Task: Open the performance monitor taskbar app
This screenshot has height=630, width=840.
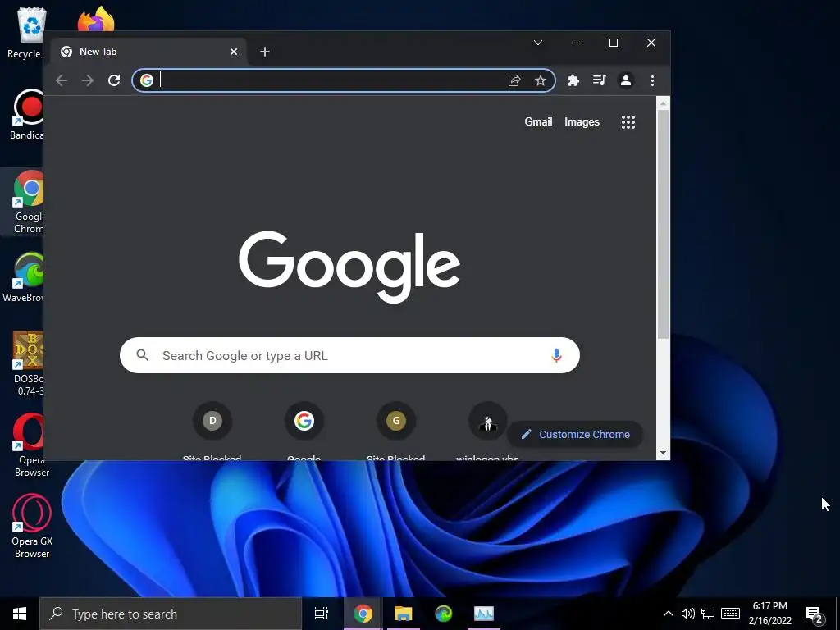Action: (484, 614)
